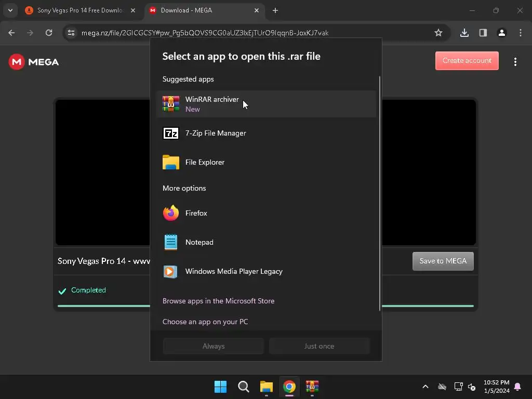Click the Always button
The width and height of the screenshot is (532, 399).
(x=214, y=346)
